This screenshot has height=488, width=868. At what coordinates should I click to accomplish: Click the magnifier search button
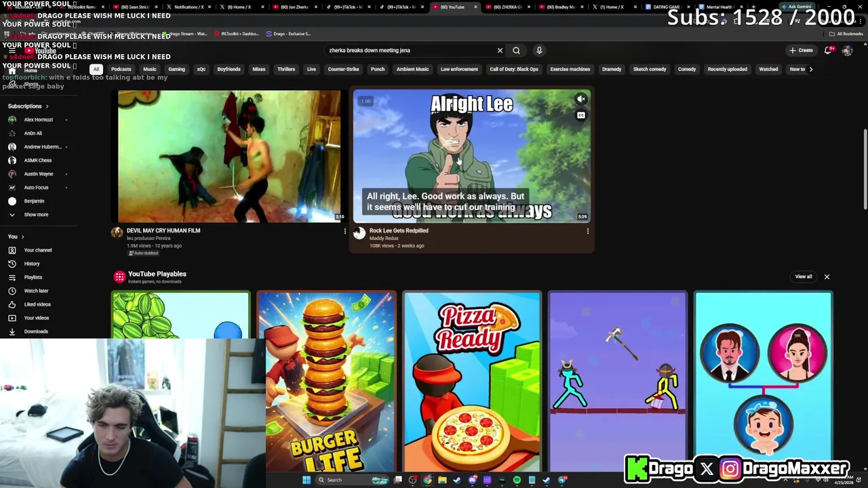click(516, 50)
